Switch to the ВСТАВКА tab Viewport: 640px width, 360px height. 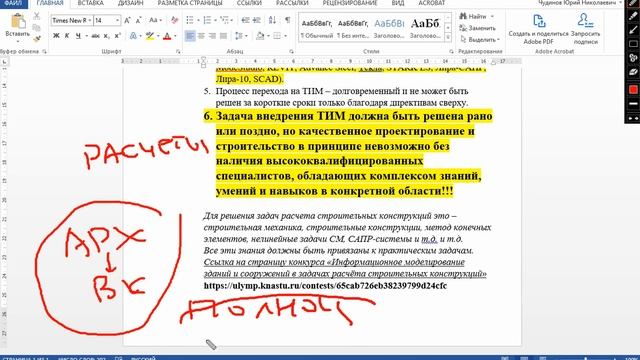tap(91, 3)
